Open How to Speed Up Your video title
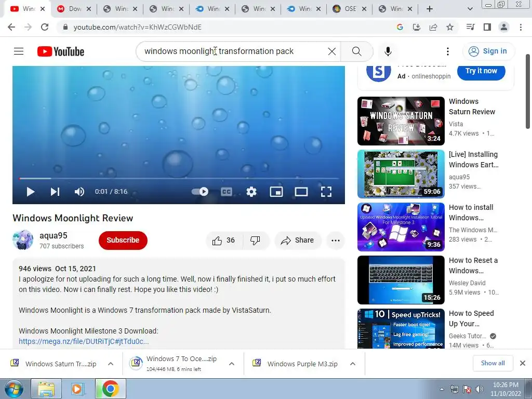 (x=471, y=318)
